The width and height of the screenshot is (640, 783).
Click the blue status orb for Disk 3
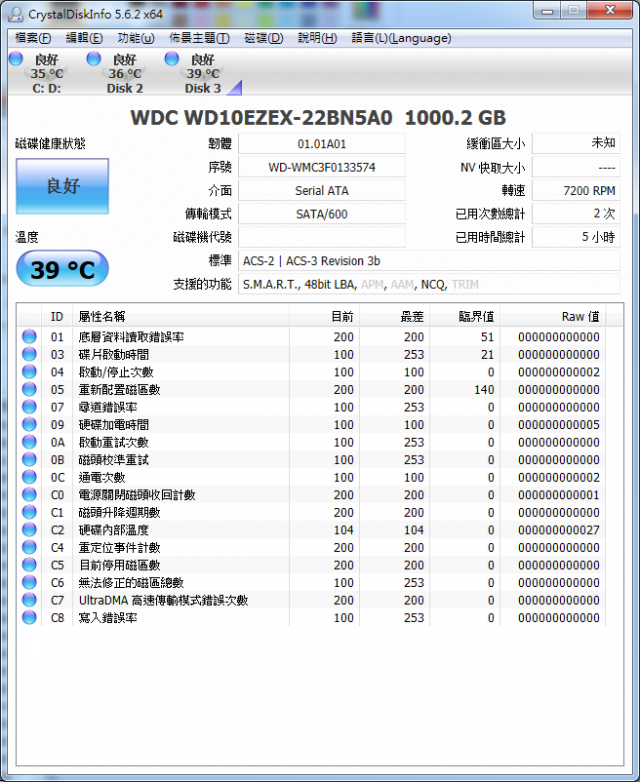click(x=172, y=58)
